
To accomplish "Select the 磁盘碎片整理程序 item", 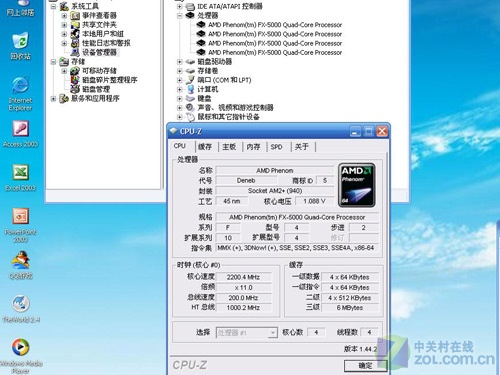I will tap(110, 80).
